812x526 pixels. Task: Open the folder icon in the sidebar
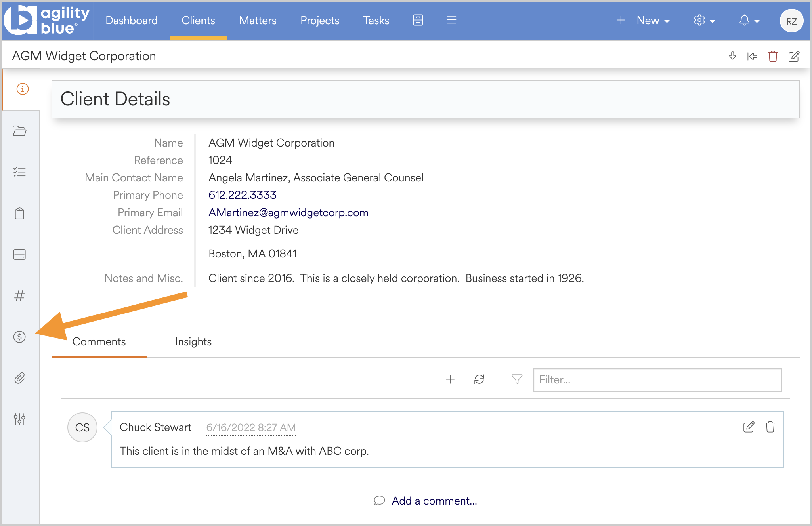click(x=19, y=131)
